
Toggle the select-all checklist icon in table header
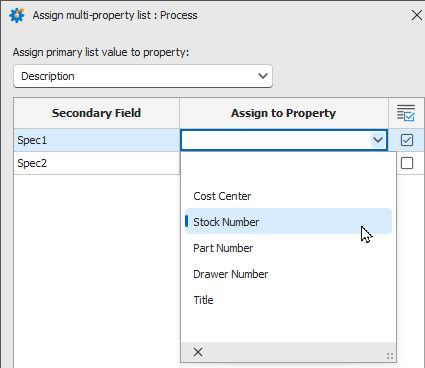406,113
